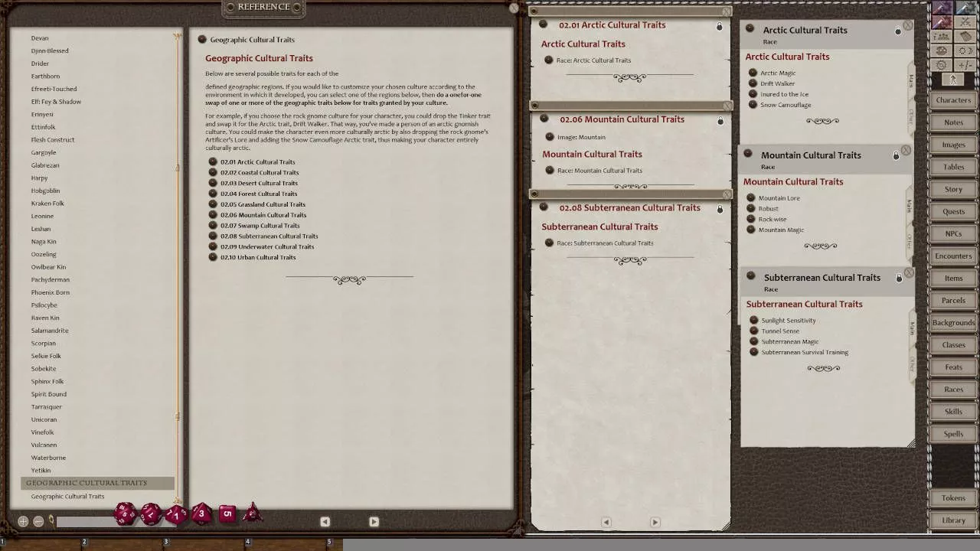Collapse the GEOGRAPHIC CULTURAL TRAITS section header
This screenshot has height=551, width=980.
[x=97, y=483]
